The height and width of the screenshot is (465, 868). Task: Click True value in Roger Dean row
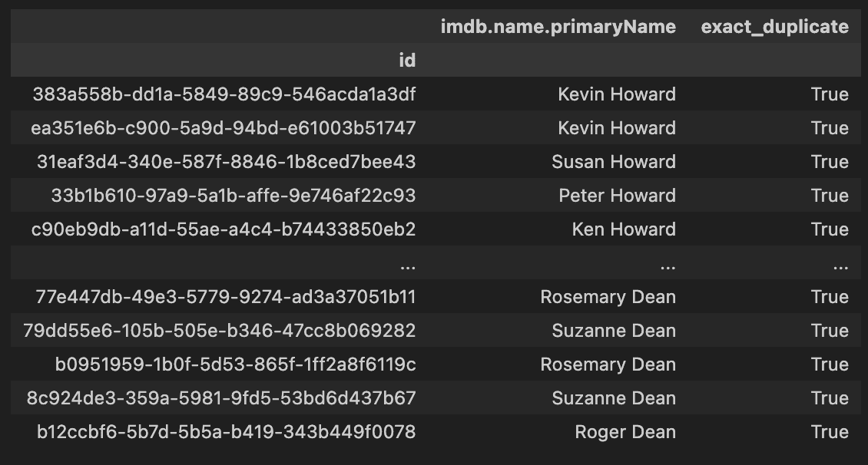click(x=830, y=432)
